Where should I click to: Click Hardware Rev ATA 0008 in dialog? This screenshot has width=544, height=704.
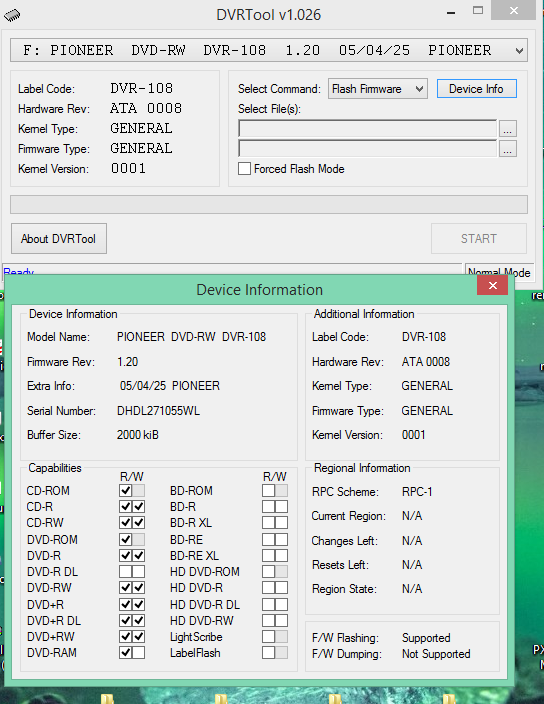[x=426, y=361]
